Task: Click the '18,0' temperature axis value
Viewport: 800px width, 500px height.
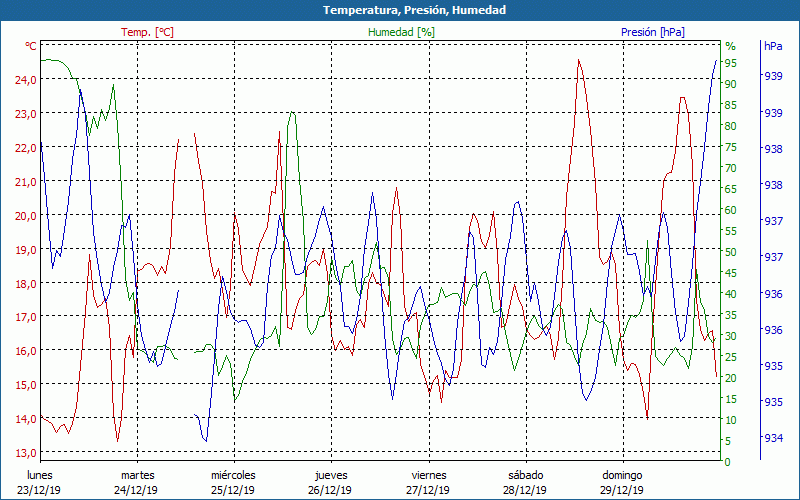Action: 26,283
